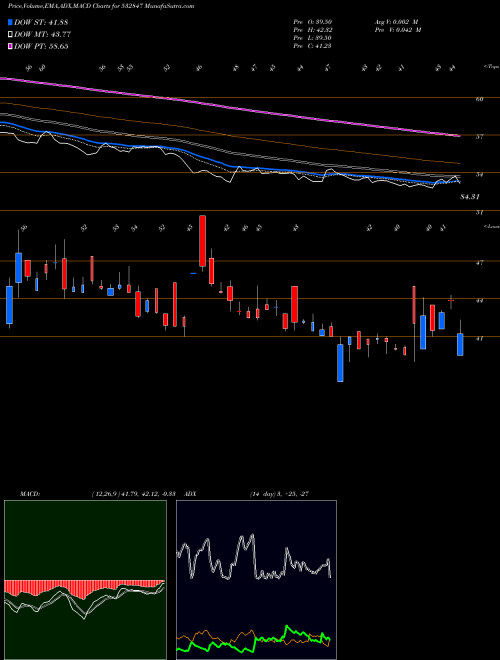Screen dimensions: 500x660
Task: Click the Pre L: 39.50 value
Action: (x=312, y=38)
